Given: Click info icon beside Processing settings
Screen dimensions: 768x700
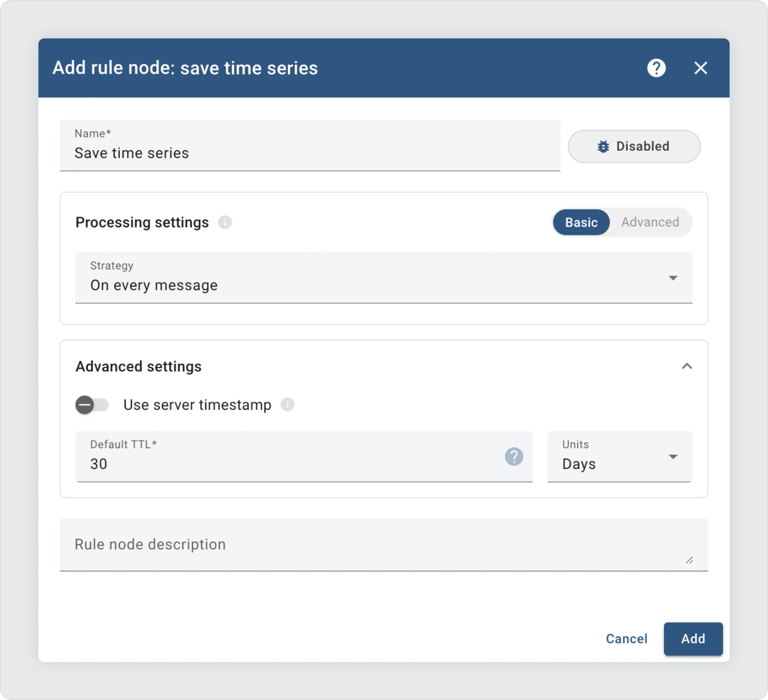Looking at the screenshot, I should point(225,222).
